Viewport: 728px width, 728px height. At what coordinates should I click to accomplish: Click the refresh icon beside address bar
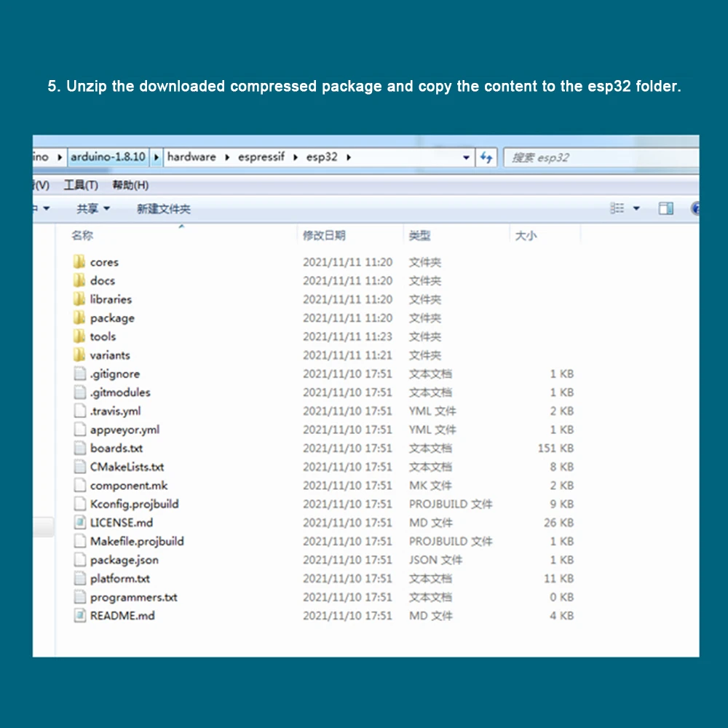pyautogui.click(x=486, y=157)
